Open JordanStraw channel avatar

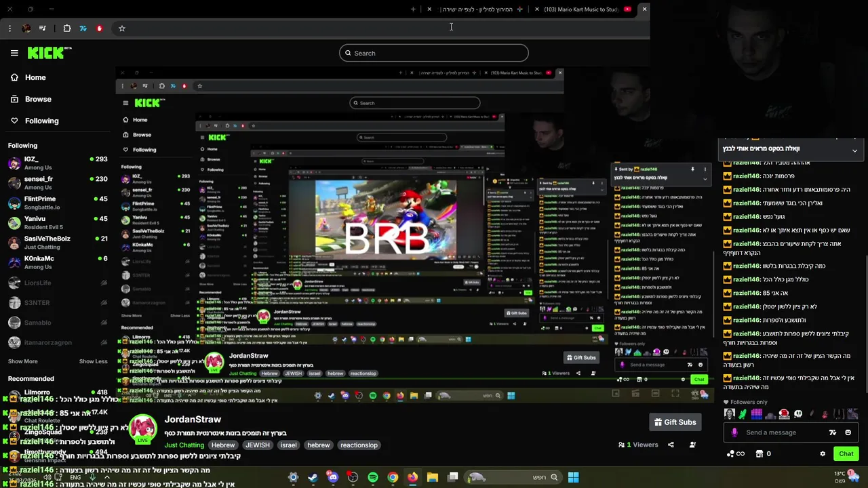click(x=142, y=428)
